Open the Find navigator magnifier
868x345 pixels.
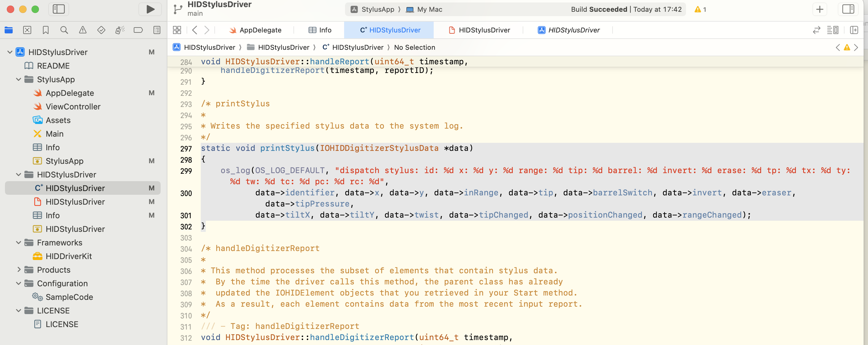64,30
